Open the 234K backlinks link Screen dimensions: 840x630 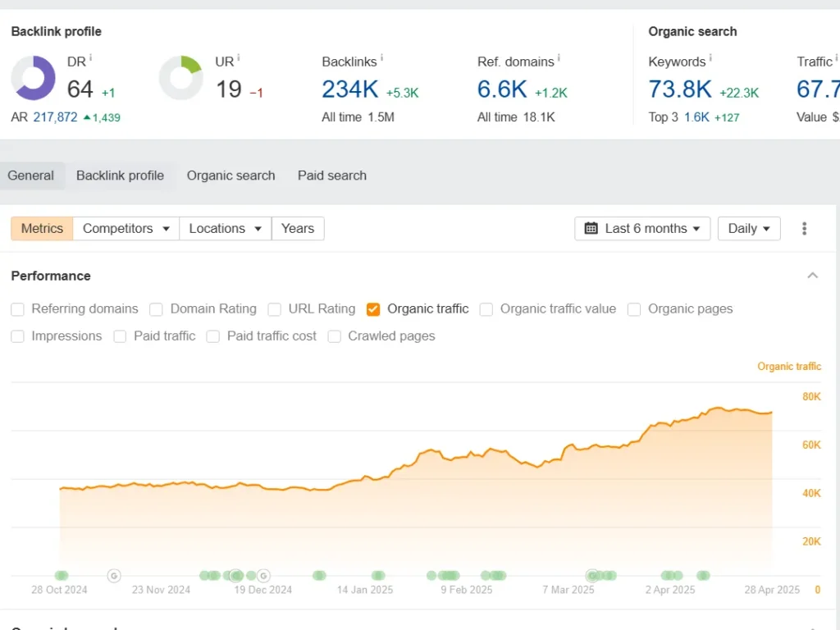point(349,89)
